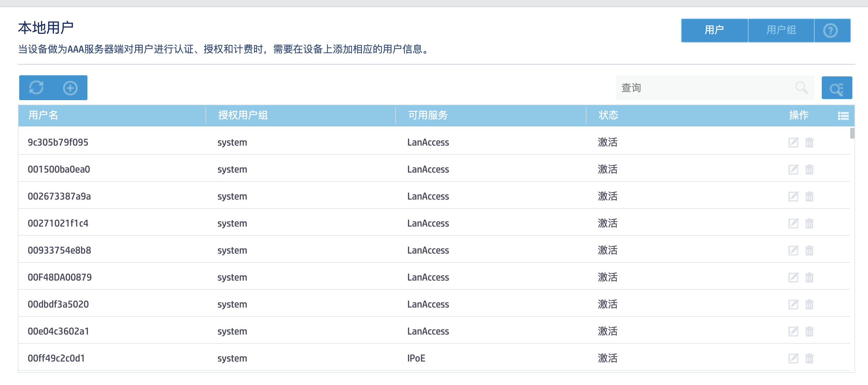Delete user 9c305b79f095
The height and width of the screenshot is (385, 868).
pos(809,142)
